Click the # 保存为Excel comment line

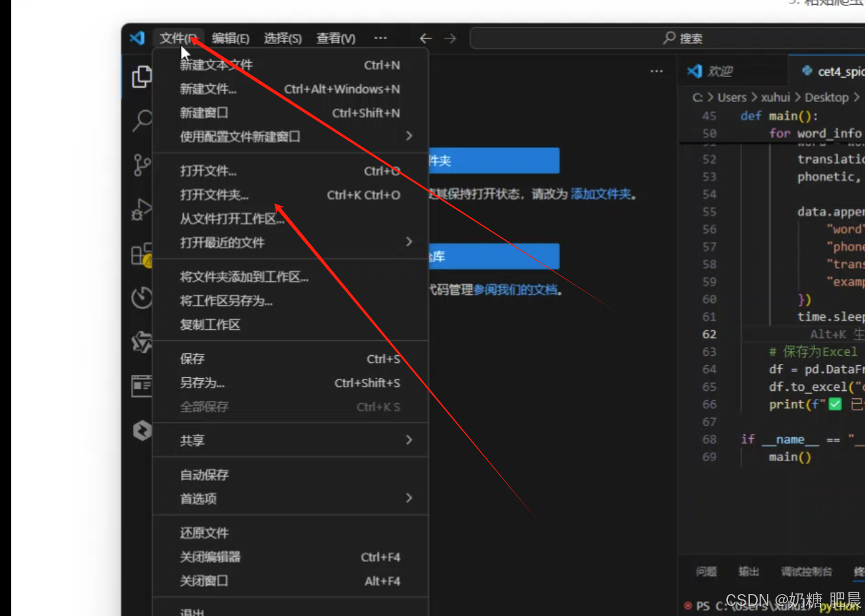tap(813, 352)
